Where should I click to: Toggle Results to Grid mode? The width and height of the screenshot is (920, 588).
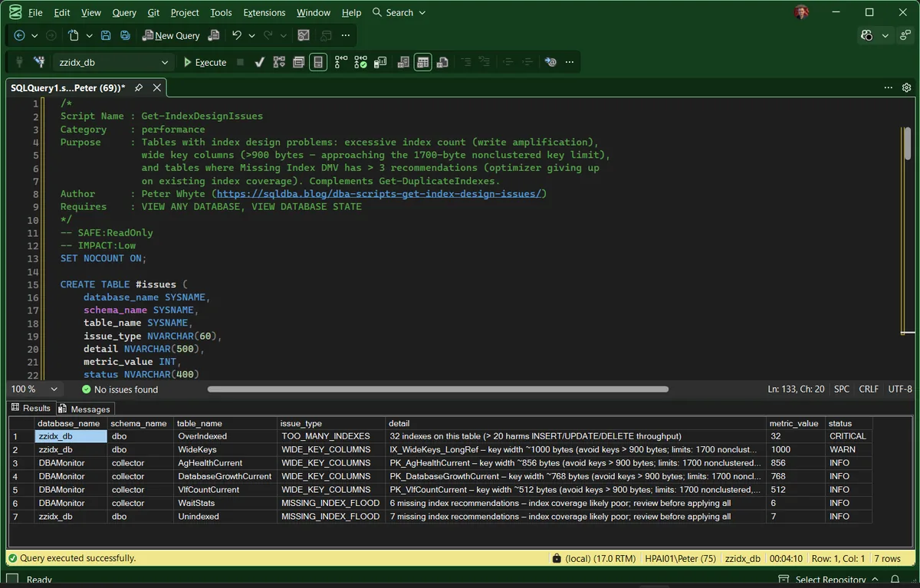pos(422,62)
